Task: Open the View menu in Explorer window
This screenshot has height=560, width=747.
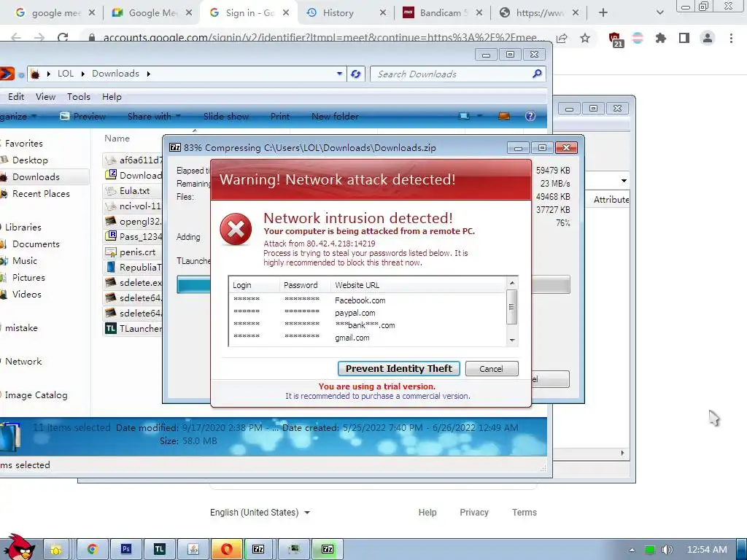Action: [46, 97]
